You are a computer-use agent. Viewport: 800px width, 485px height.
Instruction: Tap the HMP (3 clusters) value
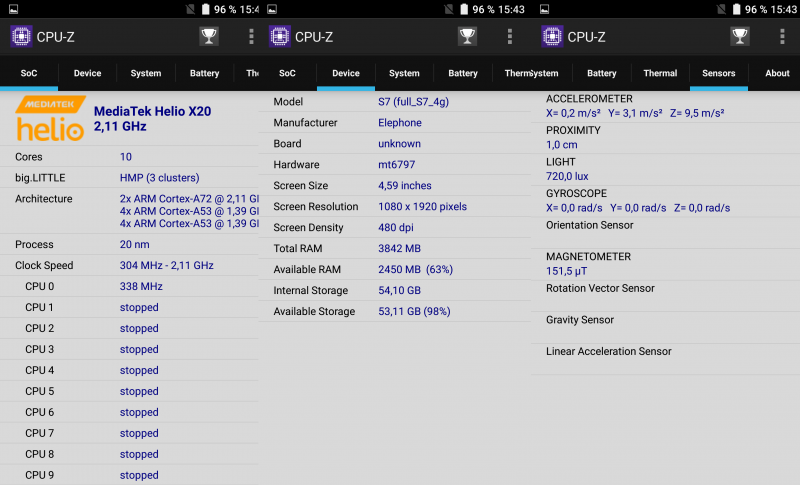(x=159, y=178)
